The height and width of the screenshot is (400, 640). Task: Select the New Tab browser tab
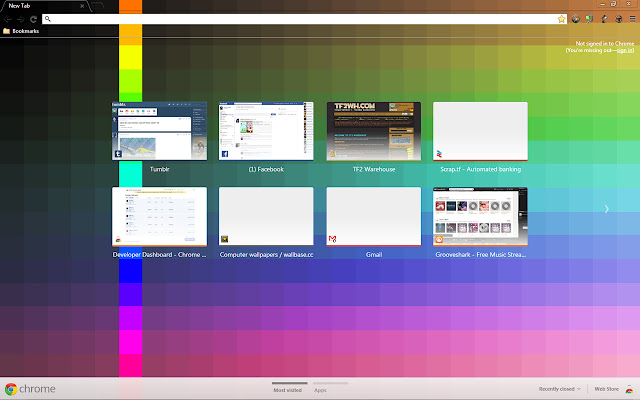pyautogui.click(x=40, y=6)
